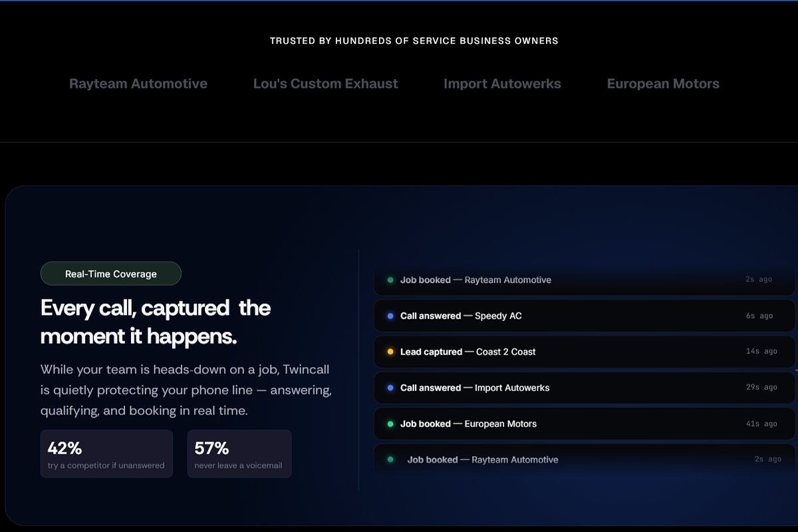Viewport: 798px width, 532px height.
Task: Open the Rayteam Automotive name in the trusted-by row
Action: pos(138,84)
